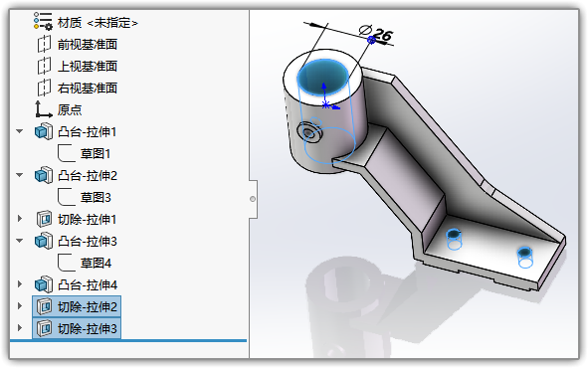Select the 原点 label
Screen dimensions: 588x368
point(70,109)
